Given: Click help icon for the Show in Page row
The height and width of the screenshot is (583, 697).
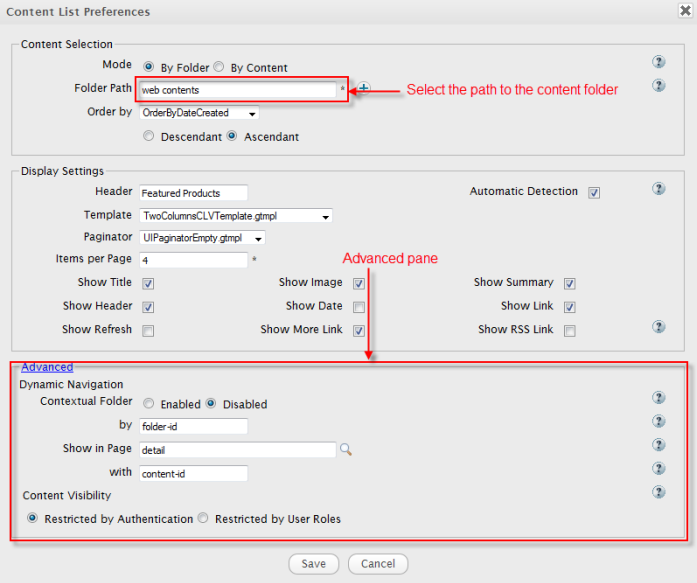Looking at the screenshot, I should pos(658,445).
